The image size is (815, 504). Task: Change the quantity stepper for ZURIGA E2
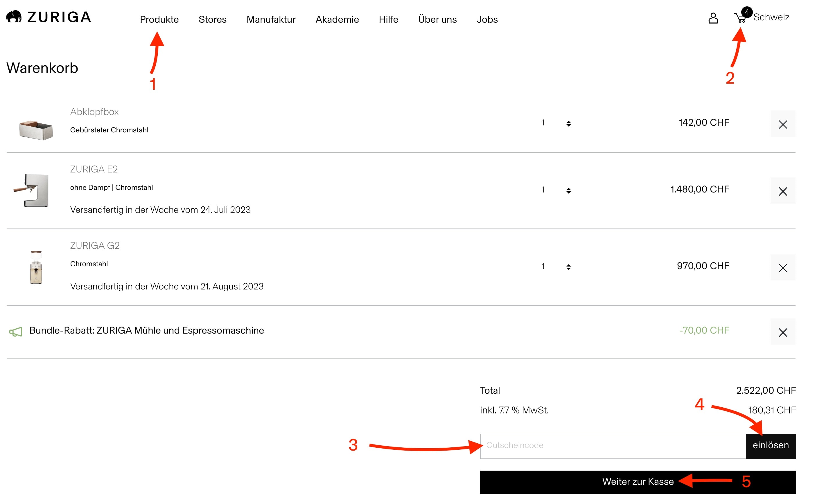tap(568, 190)
